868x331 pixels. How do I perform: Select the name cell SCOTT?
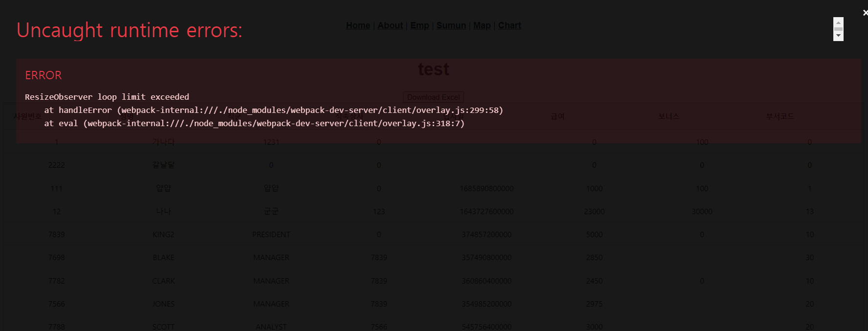[164, 327]
